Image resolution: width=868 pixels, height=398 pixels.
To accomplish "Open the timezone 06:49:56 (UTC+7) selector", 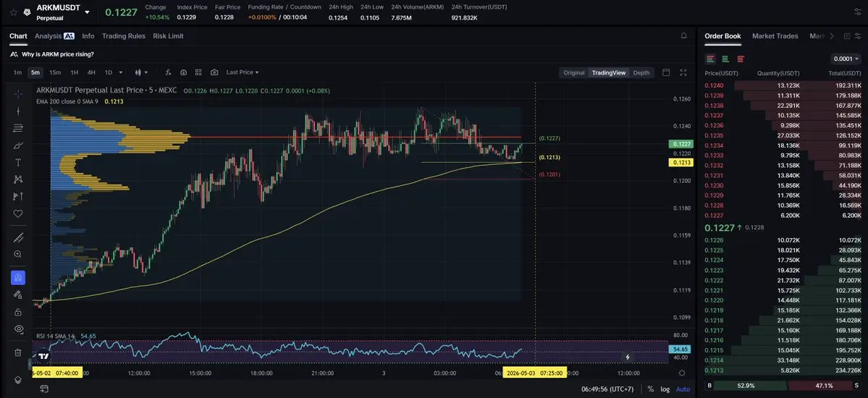I will 607,389.
